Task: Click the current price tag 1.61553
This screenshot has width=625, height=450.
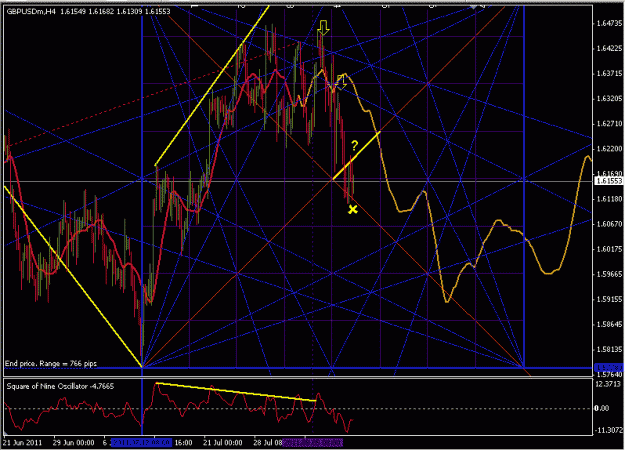Action: (x=609, y=181)
